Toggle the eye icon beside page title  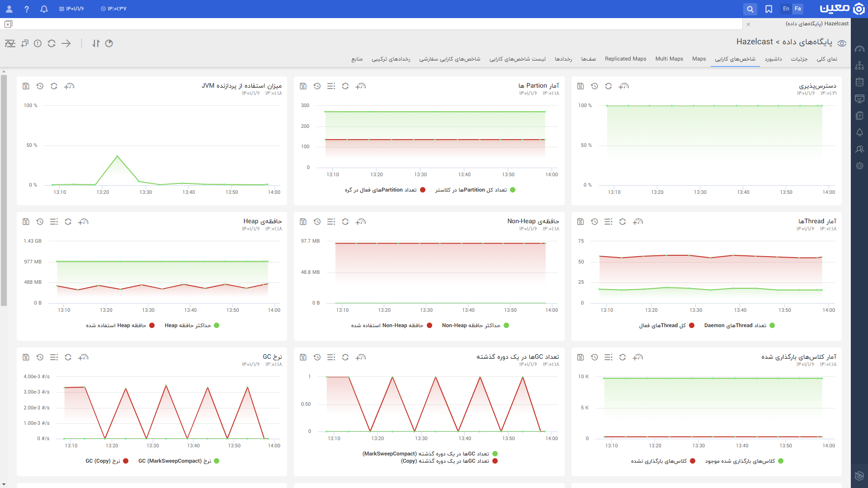click(842, 43)
